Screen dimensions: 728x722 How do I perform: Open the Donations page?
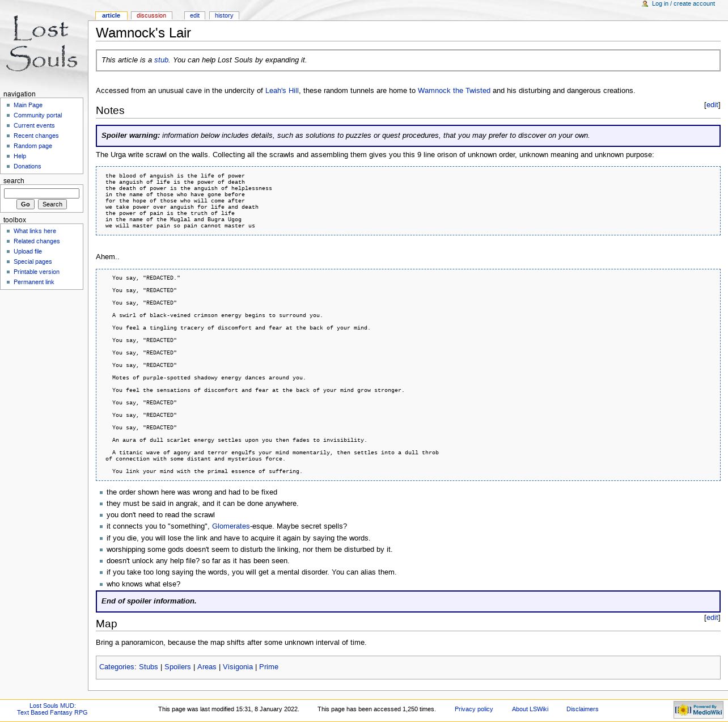pos(27,167)
